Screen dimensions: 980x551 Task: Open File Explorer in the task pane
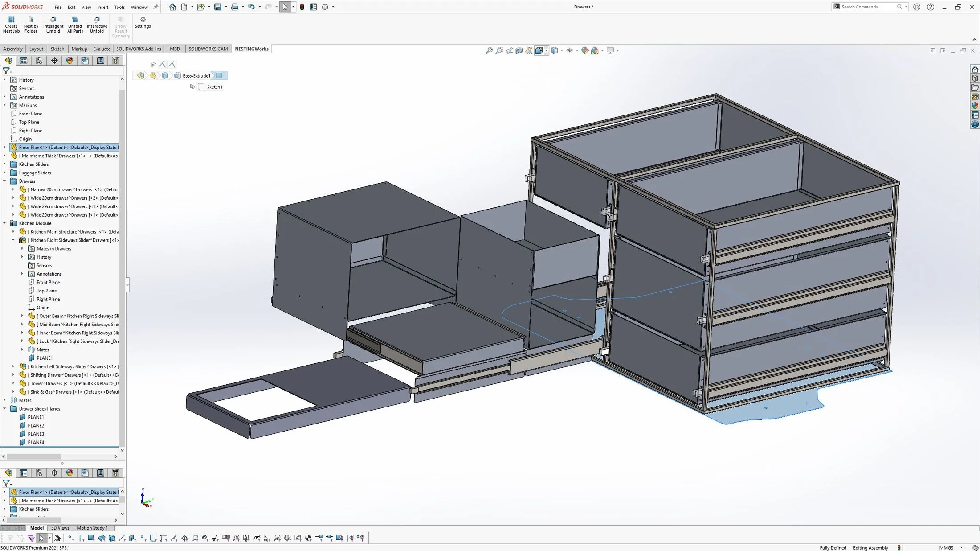pyautogui.click(x=975, y=88)
